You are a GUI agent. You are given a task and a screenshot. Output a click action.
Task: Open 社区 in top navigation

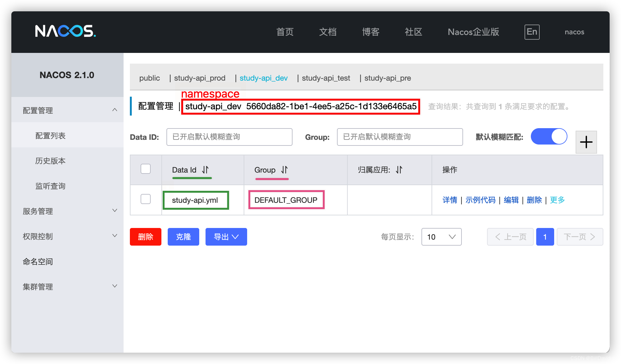coord(414,32)
